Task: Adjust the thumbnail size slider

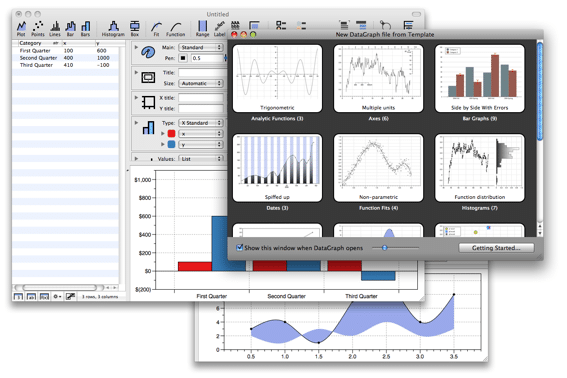Action: coord(385,248)
